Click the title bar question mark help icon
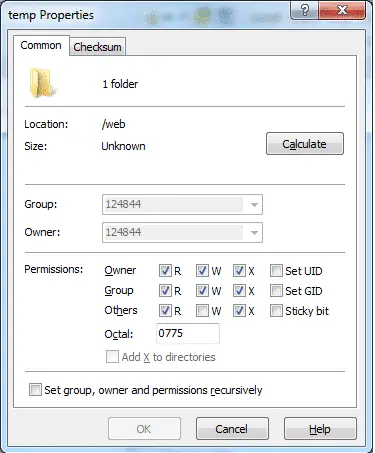 pos(305,10)
